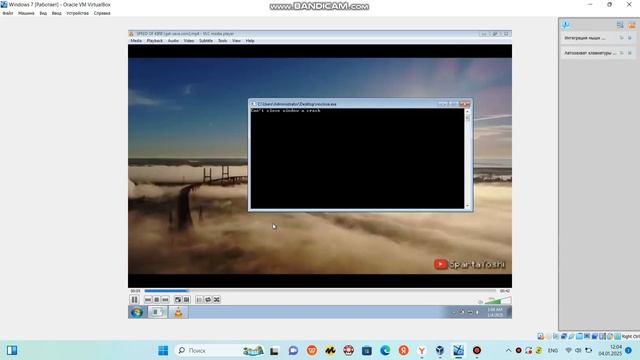
Task: Click VirtualBox Right Ctrl host key indicator
Action: pyautogui.click(x=630, y=337)
